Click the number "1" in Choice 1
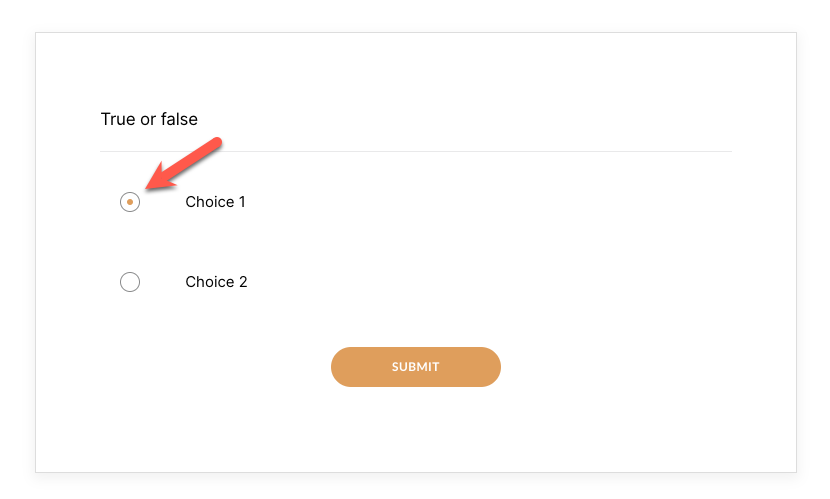Viewport: 830px width, 499px height. [x=241, y=202]
